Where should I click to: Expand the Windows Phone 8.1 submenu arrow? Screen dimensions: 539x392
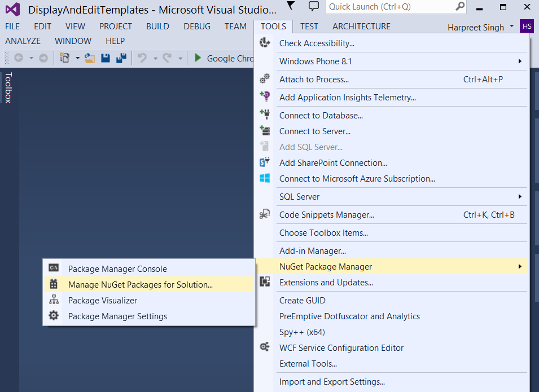pyautogui.click(x=520, y=61)
